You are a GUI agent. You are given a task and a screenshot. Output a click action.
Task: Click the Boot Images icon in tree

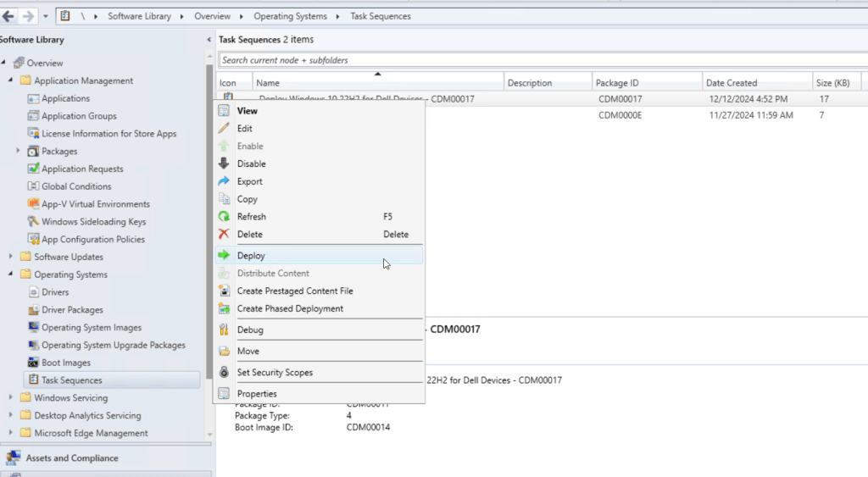point(33,363)
